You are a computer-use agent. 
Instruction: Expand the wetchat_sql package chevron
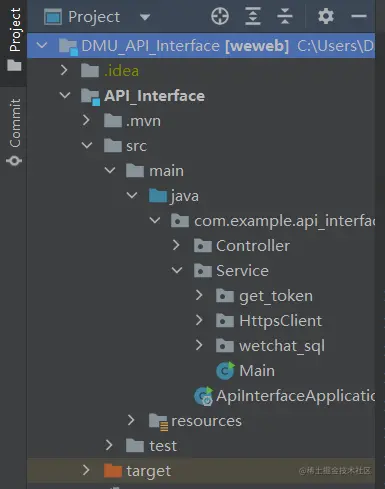pos(199,345)
